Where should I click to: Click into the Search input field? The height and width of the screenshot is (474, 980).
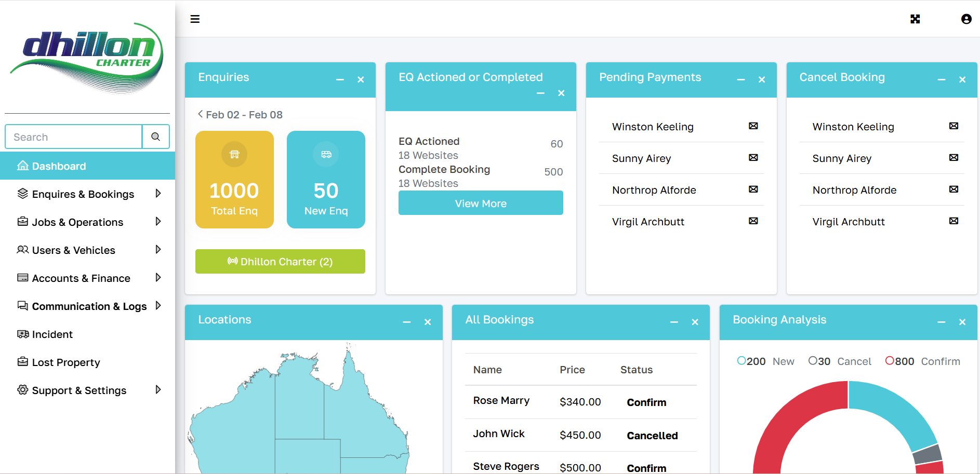74,137
